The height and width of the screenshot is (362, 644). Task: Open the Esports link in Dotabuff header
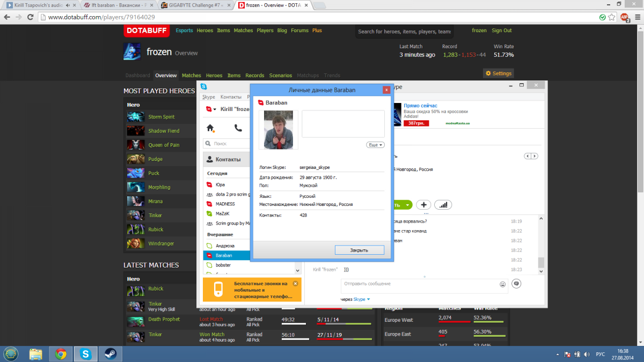point(184,31)
